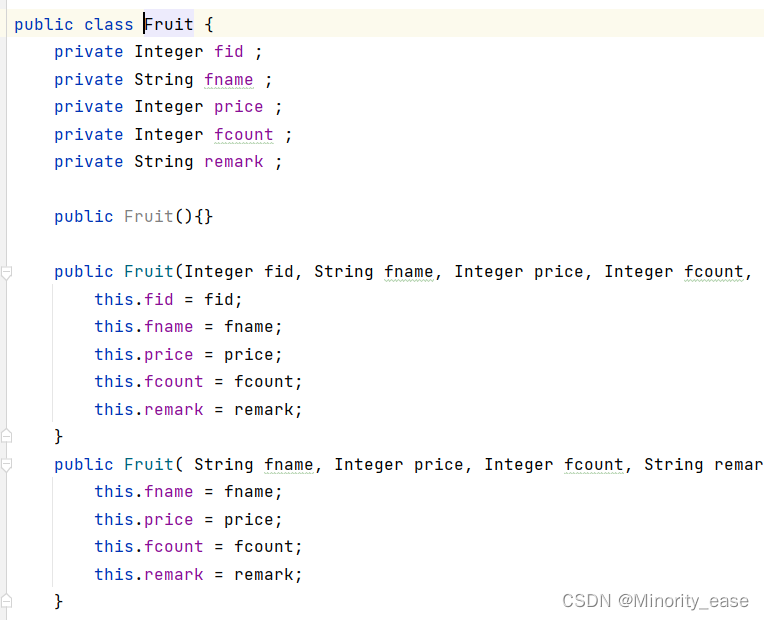Click the opening brace after class Fruit

pos(209,24)
